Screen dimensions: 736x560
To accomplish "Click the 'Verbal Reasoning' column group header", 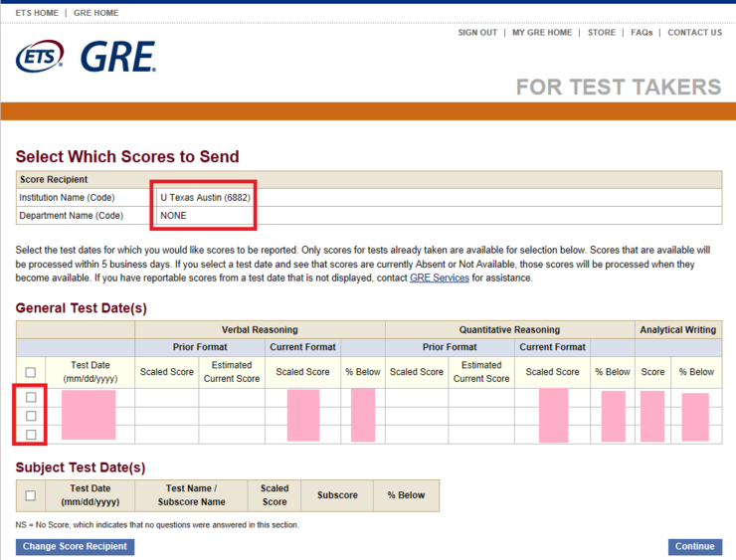I will coord(260,329).
